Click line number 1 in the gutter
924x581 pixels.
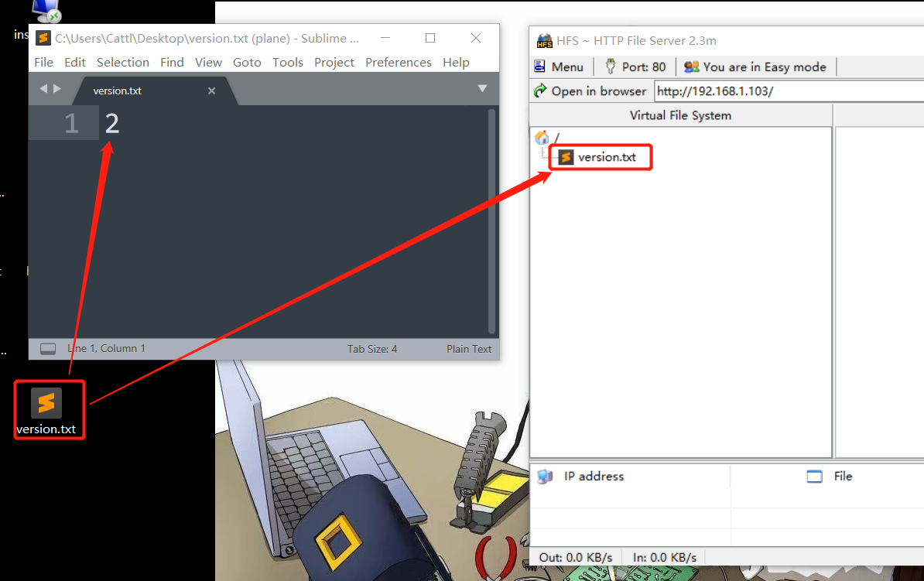71,123
